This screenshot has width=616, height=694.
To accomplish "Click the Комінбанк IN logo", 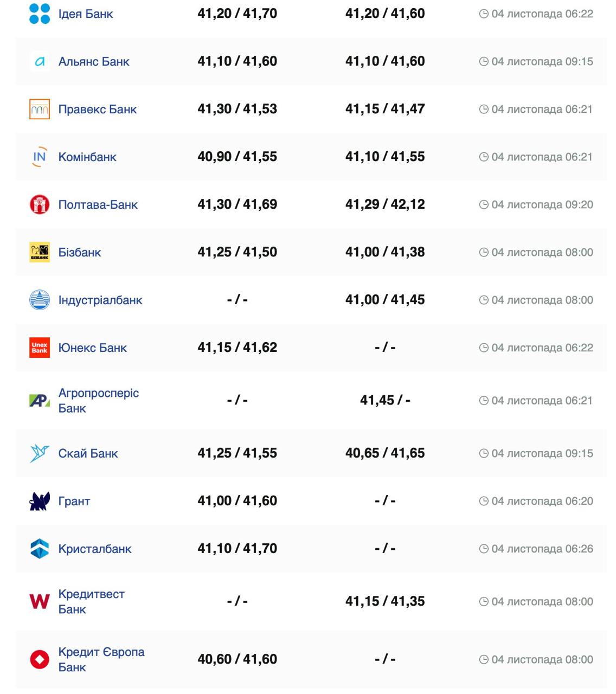I will tap(40, 157).
